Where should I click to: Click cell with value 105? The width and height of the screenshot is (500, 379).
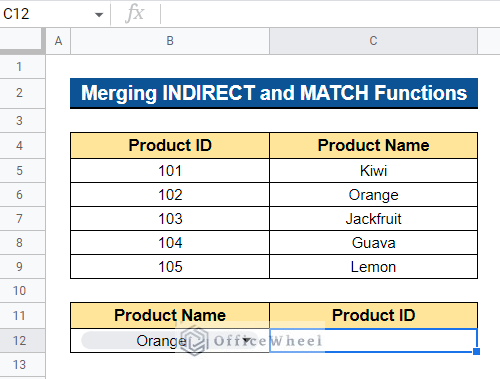pyautogui.click(x=170, y=266)
